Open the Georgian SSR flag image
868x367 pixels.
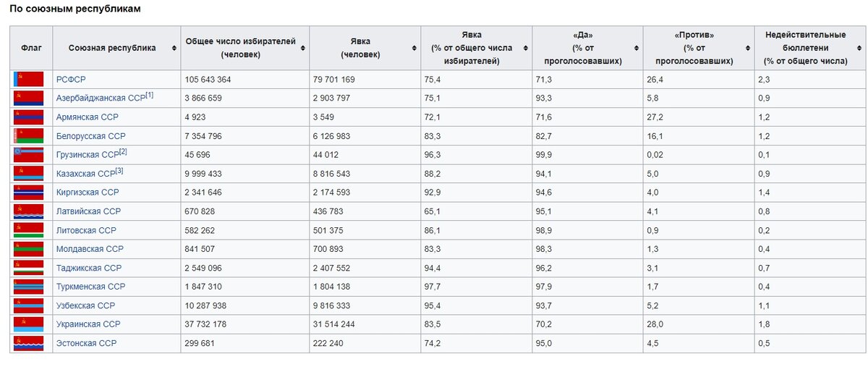click(29, 155)
